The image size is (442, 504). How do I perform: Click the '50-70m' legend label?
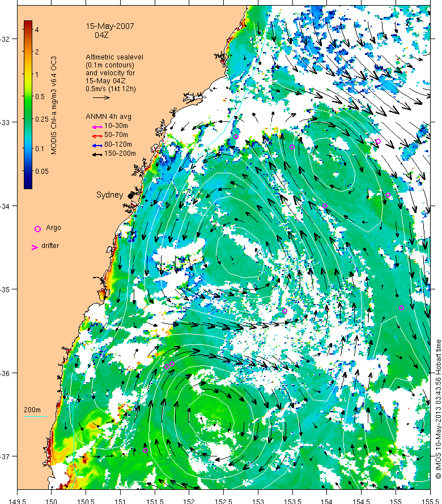tap(116, 135)
